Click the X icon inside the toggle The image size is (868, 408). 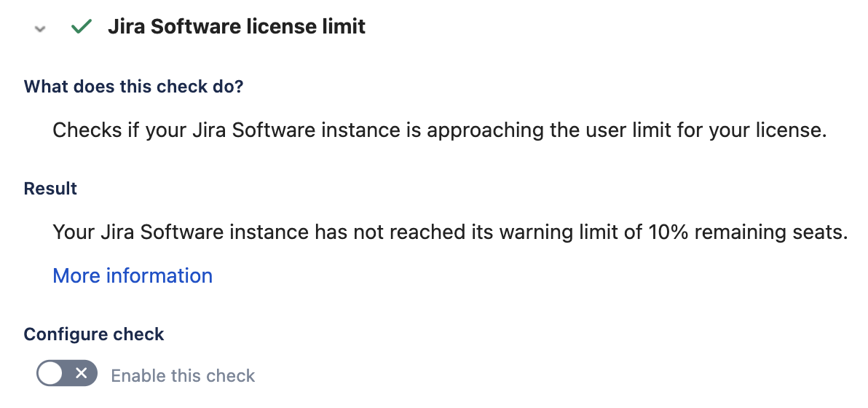pos(82,374)
